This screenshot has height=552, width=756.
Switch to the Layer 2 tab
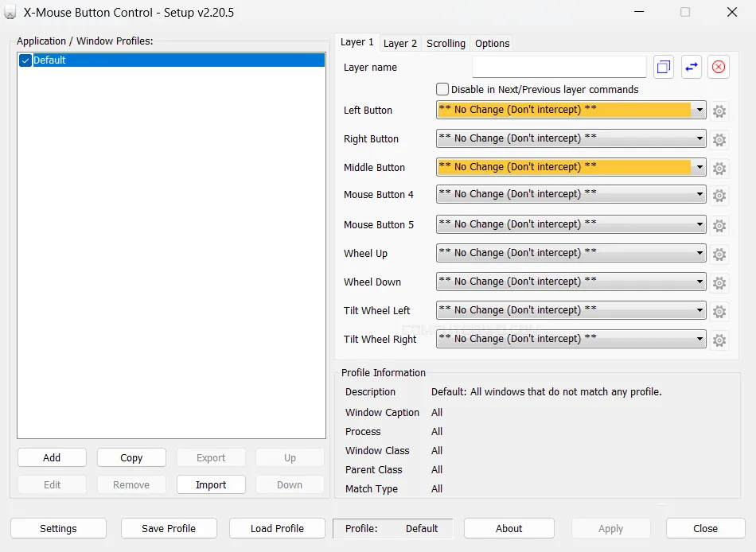(399, 44)
